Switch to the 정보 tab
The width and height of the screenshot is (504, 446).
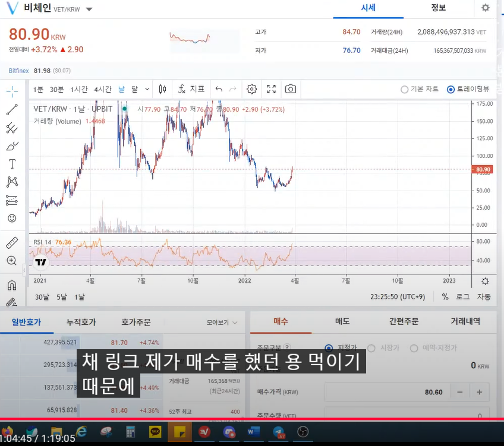point(439,8)
